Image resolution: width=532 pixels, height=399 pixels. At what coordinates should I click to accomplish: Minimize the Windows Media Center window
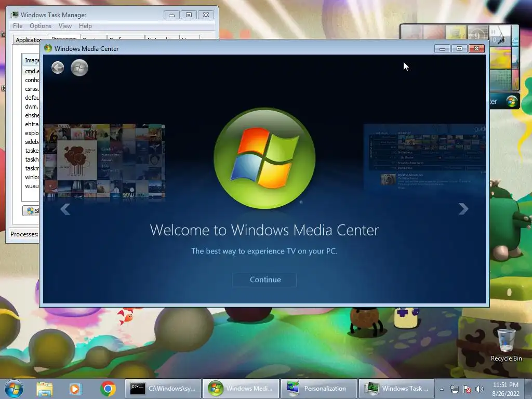click(442, 49)
